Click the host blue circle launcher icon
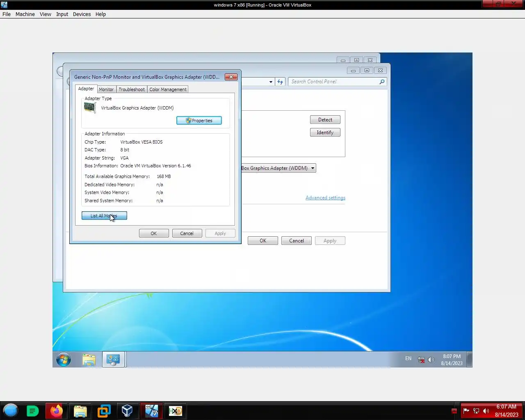This screenshot has width=525, height=420. (x=11, y=411)
